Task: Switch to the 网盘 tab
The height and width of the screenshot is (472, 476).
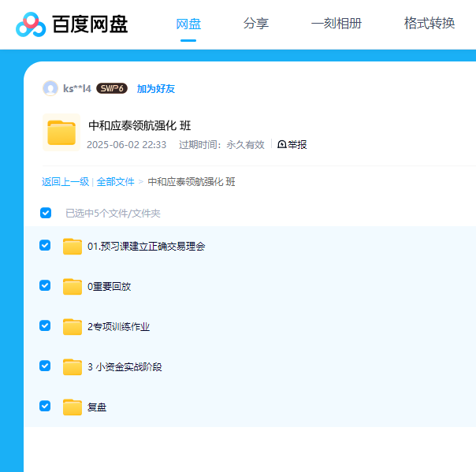Action: pos(188,24)
